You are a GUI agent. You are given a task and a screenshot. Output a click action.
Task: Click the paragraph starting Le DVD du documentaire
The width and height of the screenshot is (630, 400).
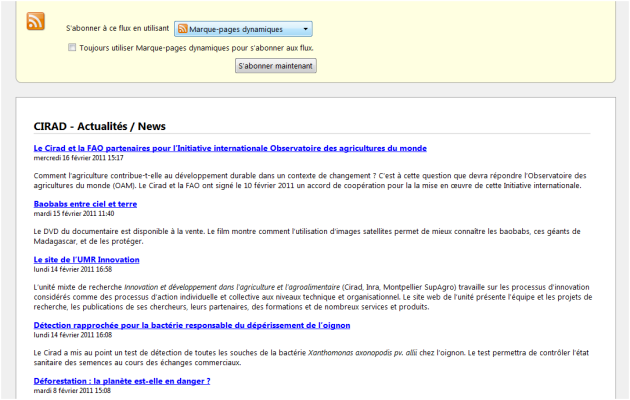tap(307, 237)
